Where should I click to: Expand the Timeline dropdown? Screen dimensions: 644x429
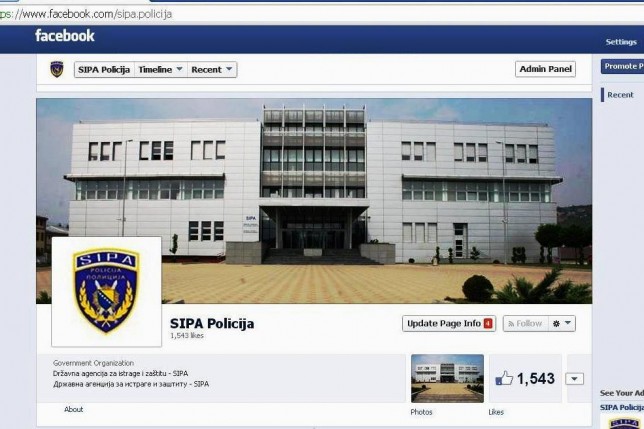pos(161,70)
